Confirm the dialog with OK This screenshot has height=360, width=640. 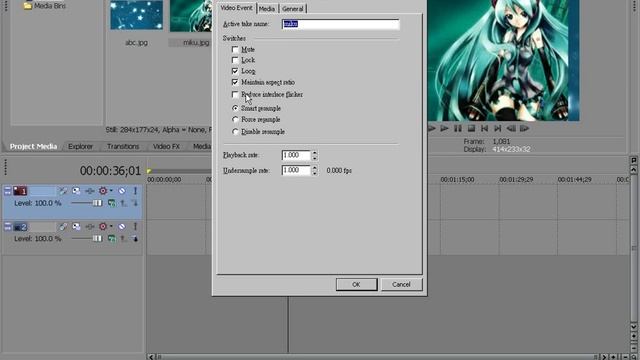356,284
